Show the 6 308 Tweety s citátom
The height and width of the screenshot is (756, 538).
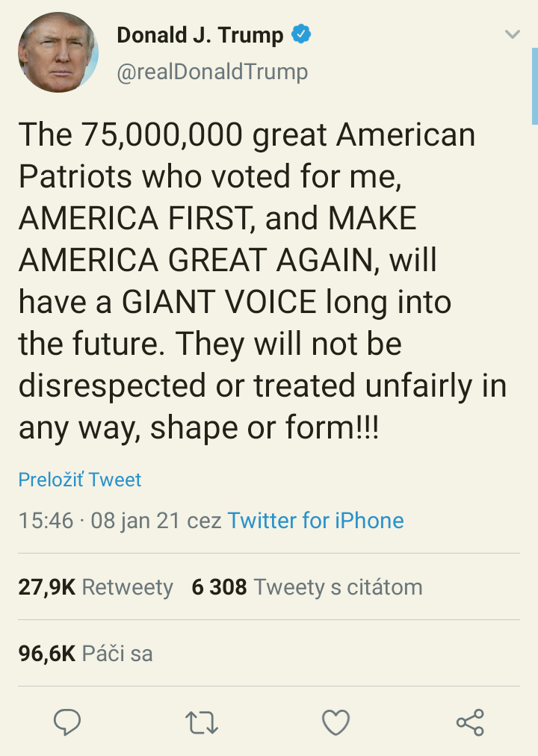coord(306,587)
